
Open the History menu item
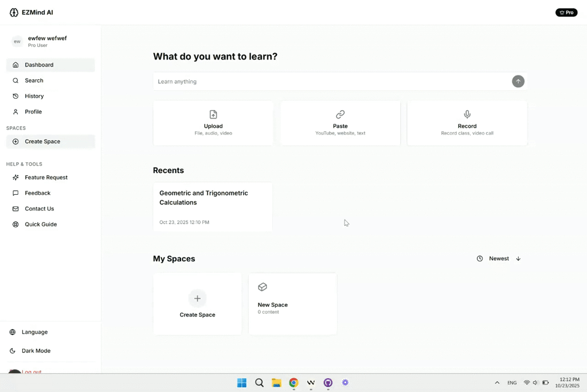[34, 96]
